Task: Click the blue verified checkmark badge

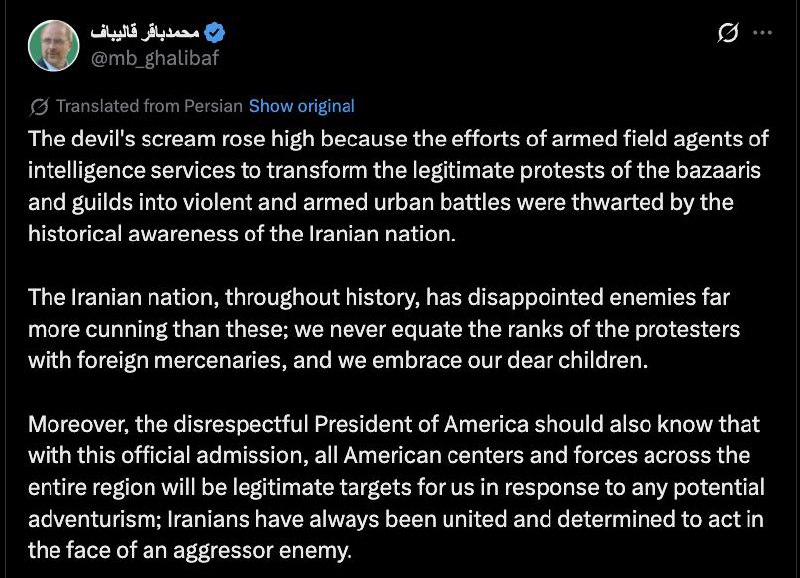Action: tap(214, 33)
